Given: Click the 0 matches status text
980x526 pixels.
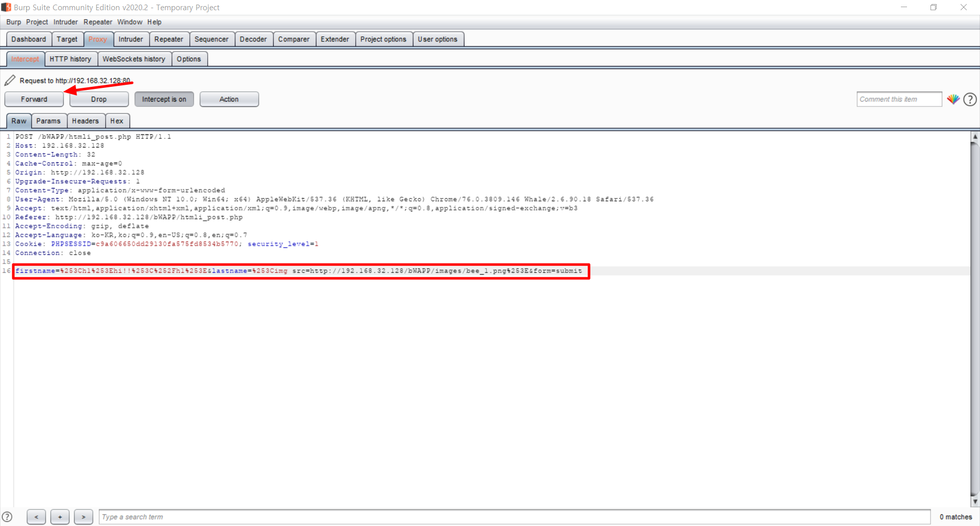Looking at the screenshot, I should click(955, 517).
